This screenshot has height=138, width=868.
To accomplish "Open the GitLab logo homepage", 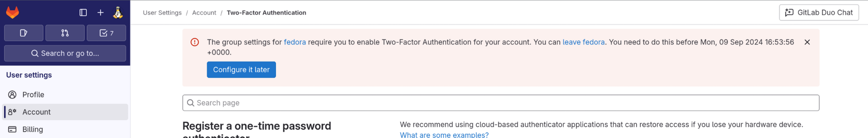I will coord(13,13).
